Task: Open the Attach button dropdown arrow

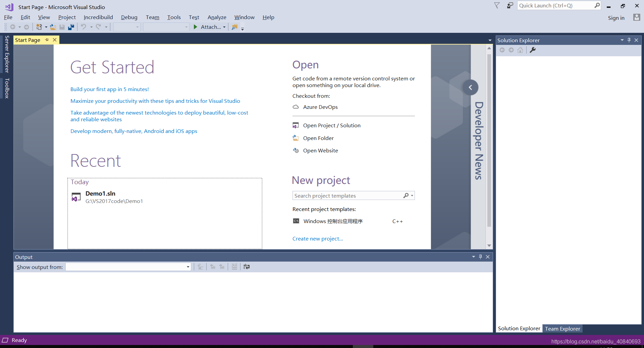Action: click(224, 27)
